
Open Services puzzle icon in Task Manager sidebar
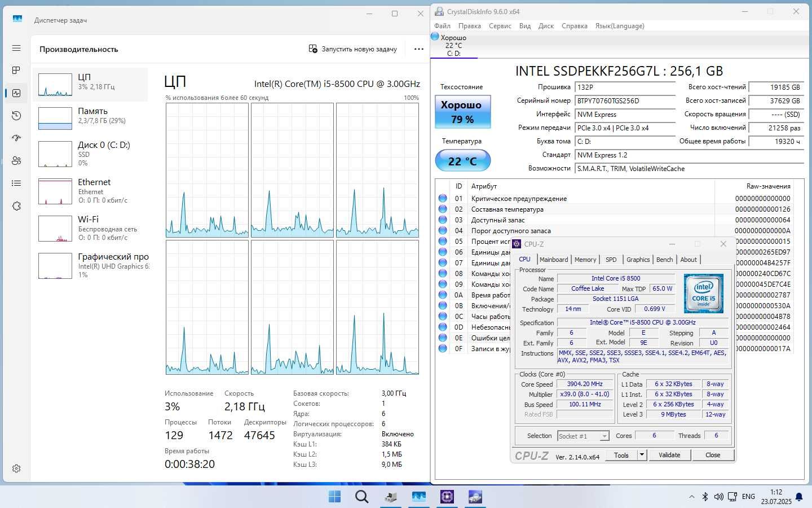(16, 206)
